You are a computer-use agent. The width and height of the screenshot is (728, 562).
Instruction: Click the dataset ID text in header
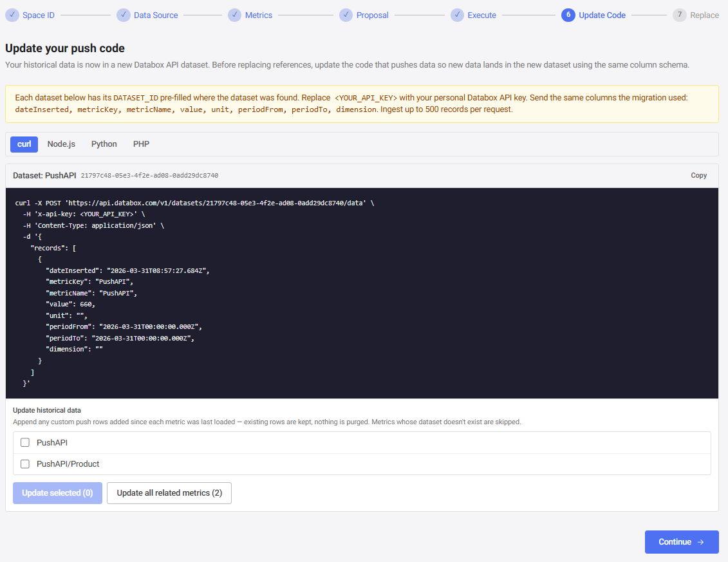pyautogui.click(x=149, y=176)
